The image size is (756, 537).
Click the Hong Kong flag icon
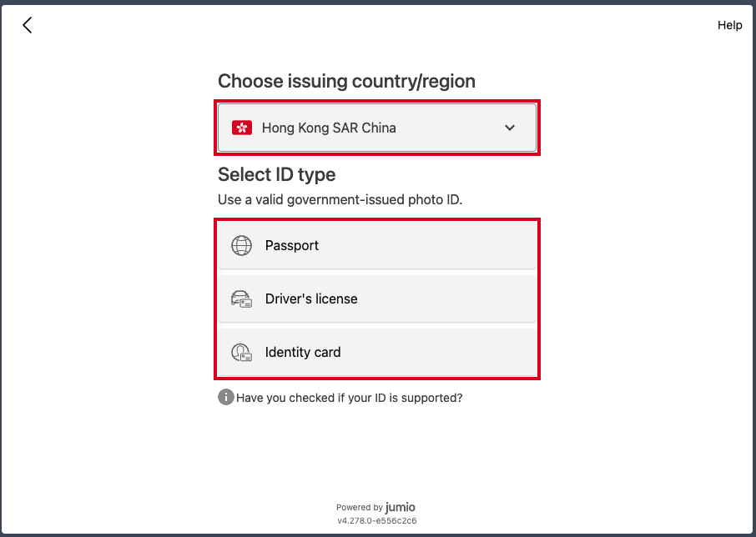point(242,128)
